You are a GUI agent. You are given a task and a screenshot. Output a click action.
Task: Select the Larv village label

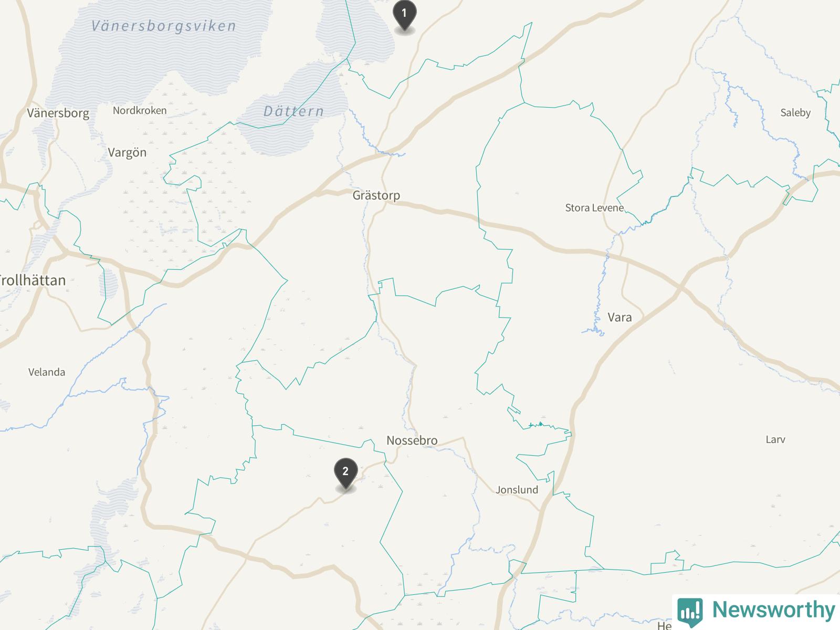pyautogui.click(x=775, y=440)
